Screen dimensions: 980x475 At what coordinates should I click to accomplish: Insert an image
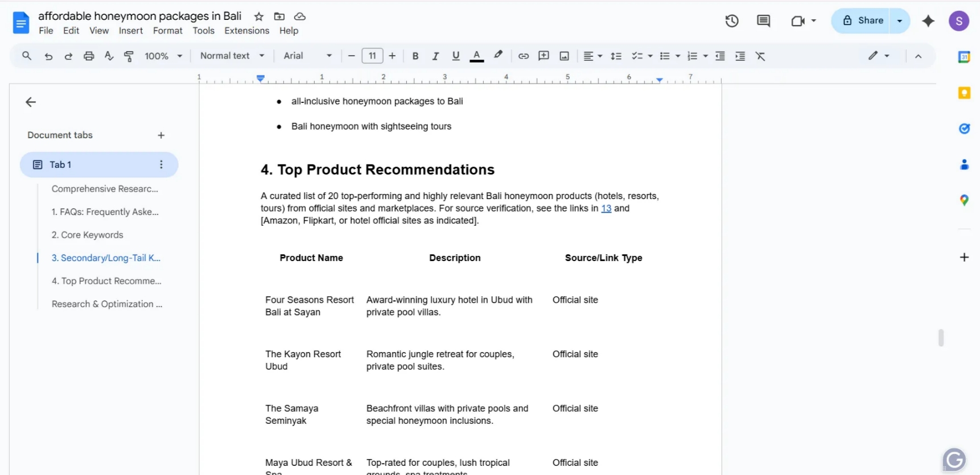coord(564,56)
